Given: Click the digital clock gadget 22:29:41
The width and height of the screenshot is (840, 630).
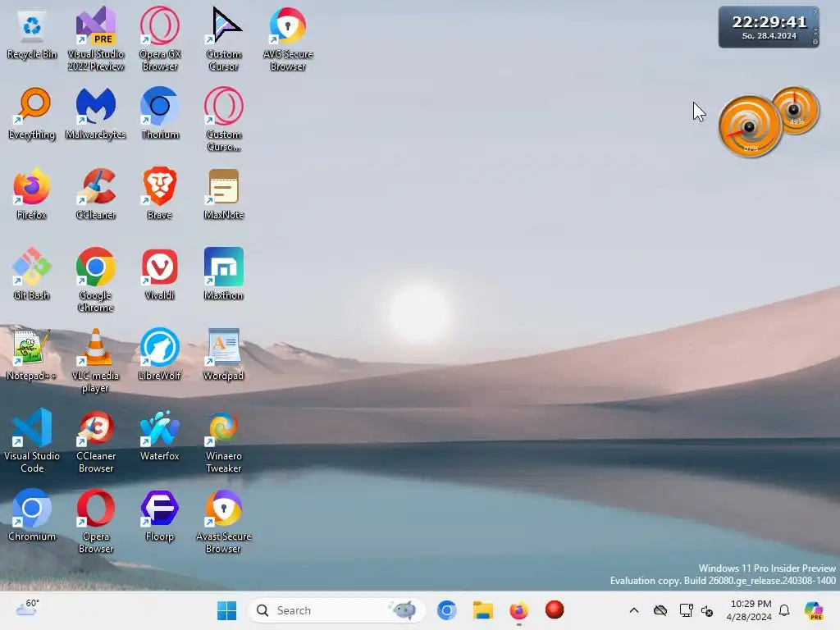Looking at the screenshot, I should tap(768, 27).
